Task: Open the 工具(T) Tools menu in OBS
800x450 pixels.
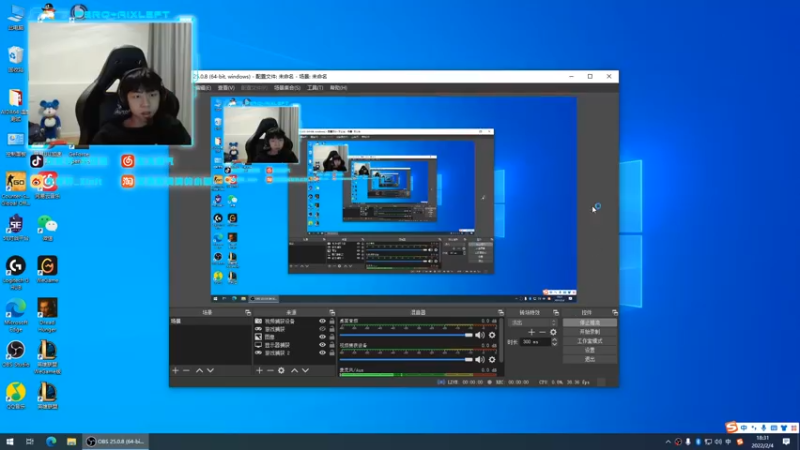Action: (x=315, y=88)
